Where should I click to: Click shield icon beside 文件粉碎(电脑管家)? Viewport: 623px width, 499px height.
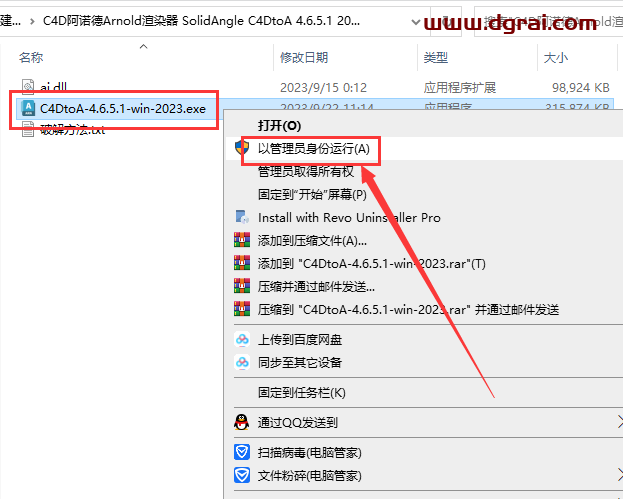click(x=242, y=475)
